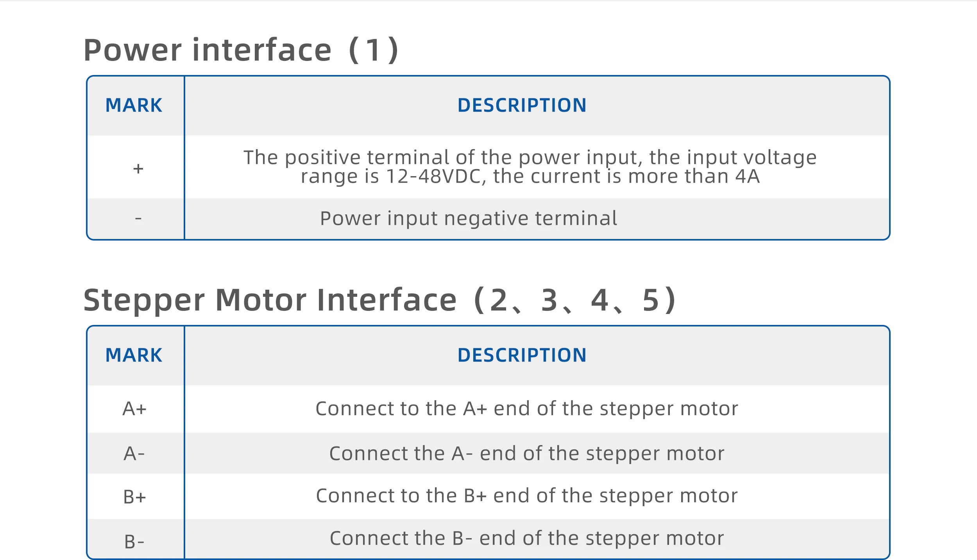Click the B- mark cell
977x560 pixels.
tap(134, 542)
